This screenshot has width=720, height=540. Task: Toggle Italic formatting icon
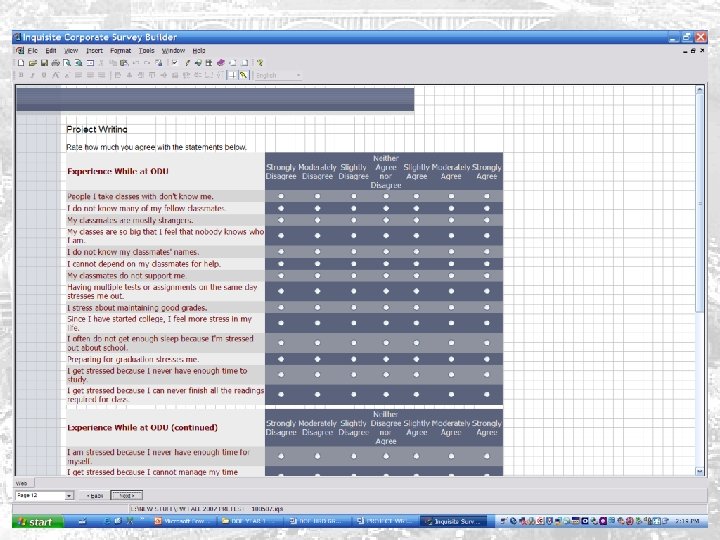(33, 75)
